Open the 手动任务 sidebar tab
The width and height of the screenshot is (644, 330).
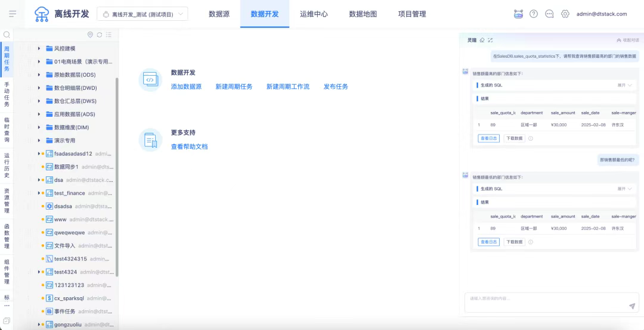click(7, 95)
